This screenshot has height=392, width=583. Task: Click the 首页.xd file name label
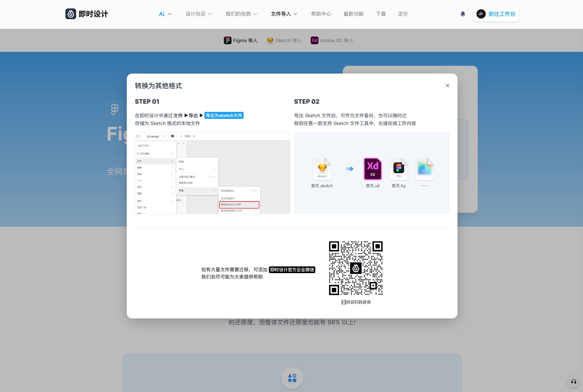point(372,186)
